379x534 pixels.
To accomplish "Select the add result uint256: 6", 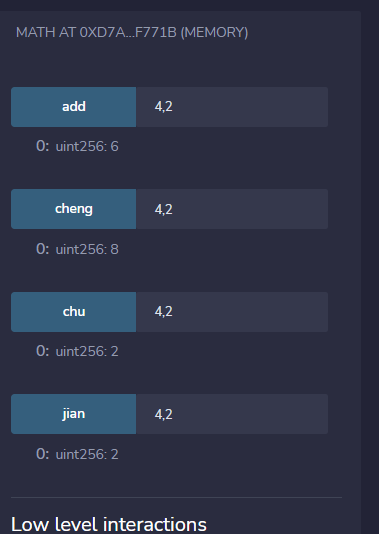I will [87, 146].
